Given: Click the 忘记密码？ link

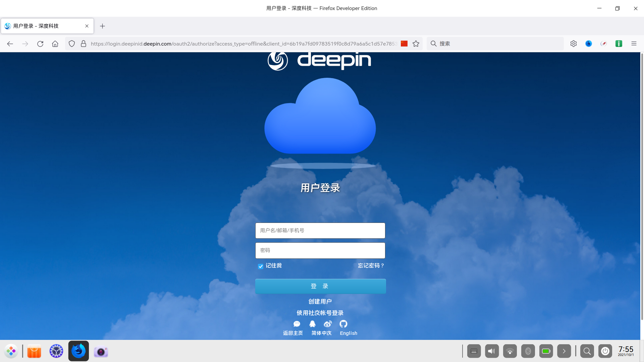Looking at the screenshot, I should pos(371,265).
